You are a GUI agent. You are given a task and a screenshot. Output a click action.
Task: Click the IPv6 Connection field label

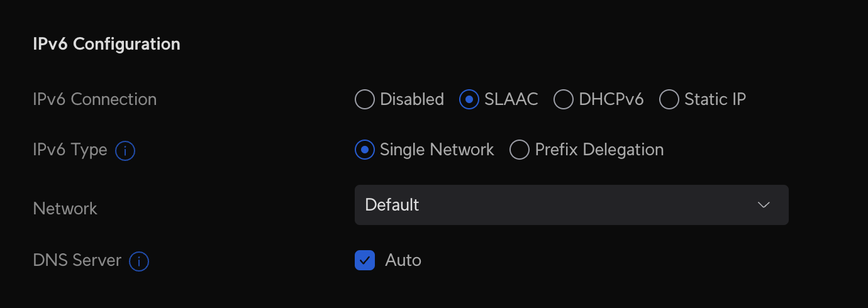pos(94,99)
